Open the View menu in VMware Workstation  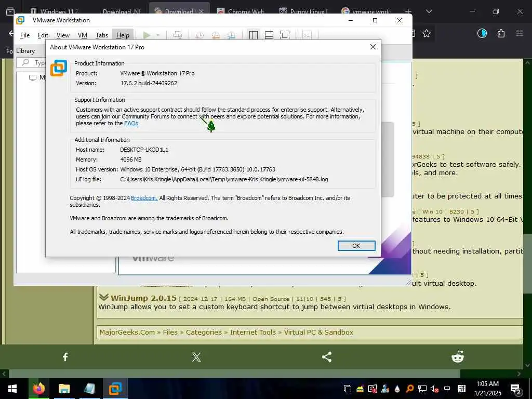point(63,35)
